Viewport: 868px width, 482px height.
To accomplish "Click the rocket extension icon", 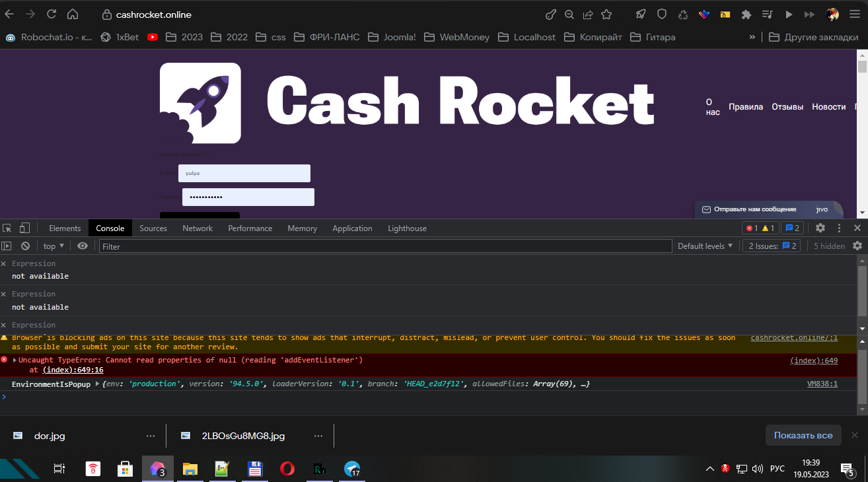I will coord(641,14).
